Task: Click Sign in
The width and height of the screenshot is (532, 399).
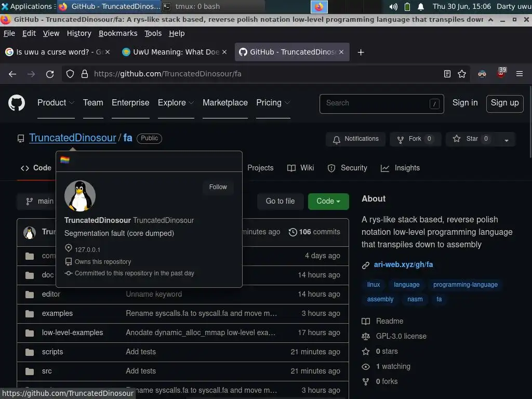Action: [x=465, y=103]
